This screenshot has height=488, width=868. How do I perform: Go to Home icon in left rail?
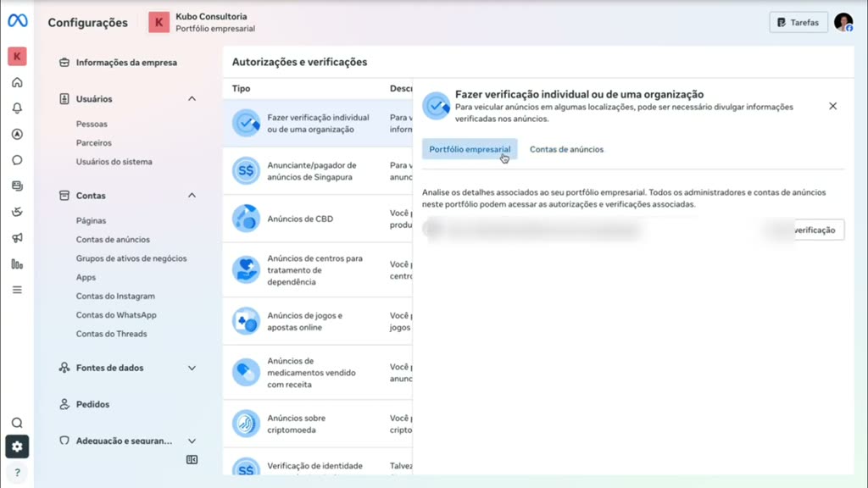(x=17, y=82)
